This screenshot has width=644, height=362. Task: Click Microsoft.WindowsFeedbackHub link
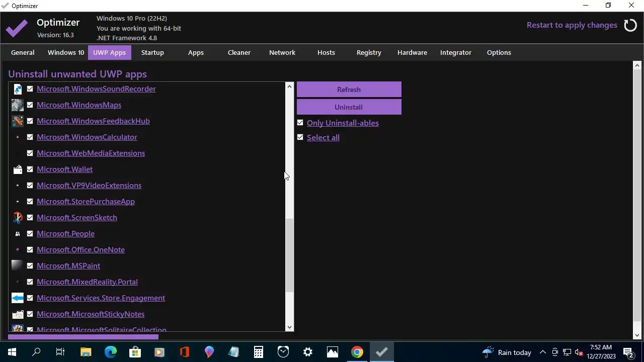tap(93, 121)
